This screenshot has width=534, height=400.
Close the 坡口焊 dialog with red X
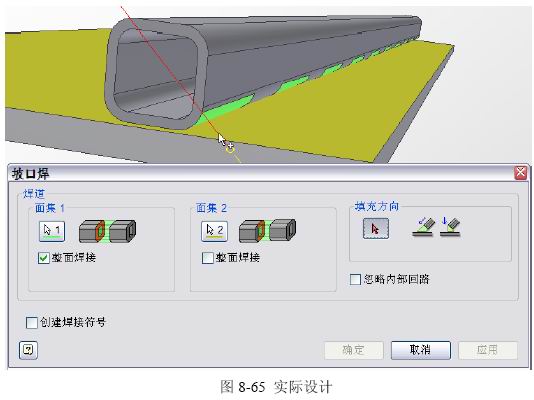521,173
